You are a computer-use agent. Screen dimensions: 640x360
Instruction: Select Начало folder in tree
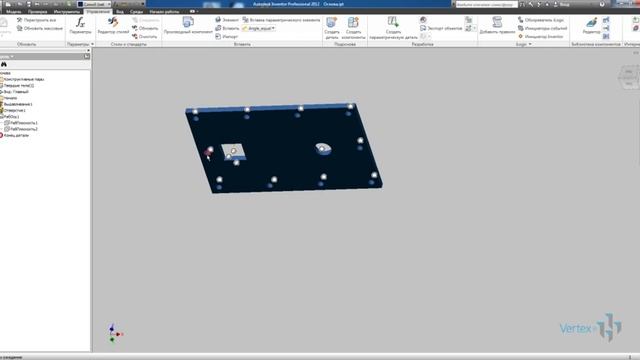pos(10,98)
